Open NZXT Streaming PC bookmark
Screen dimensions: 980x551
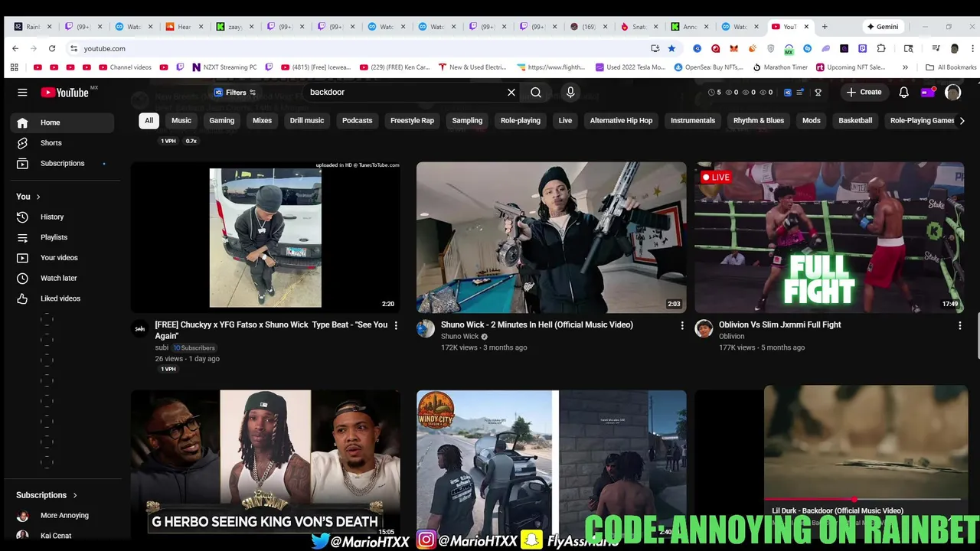(224, 67)
